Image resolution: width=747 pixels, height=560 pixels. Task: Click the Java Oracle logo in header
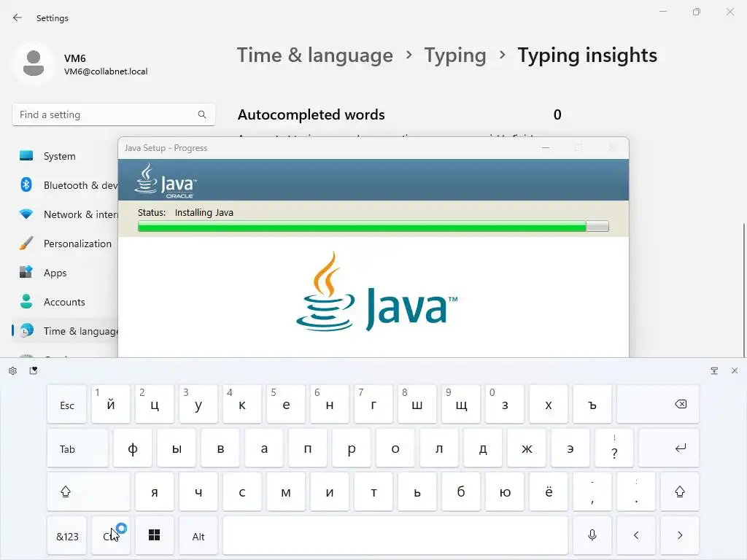click(166, 181)
